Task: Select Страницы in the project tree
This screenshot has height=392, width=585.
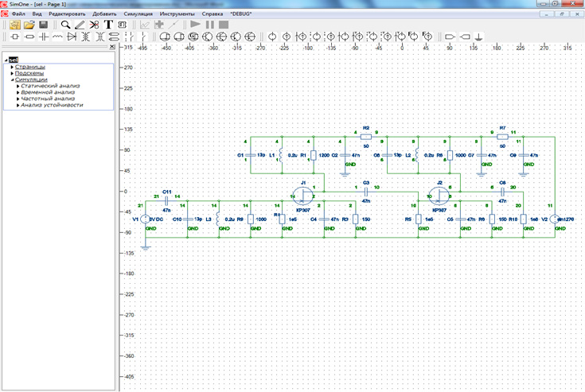Action: pos(30,67)
